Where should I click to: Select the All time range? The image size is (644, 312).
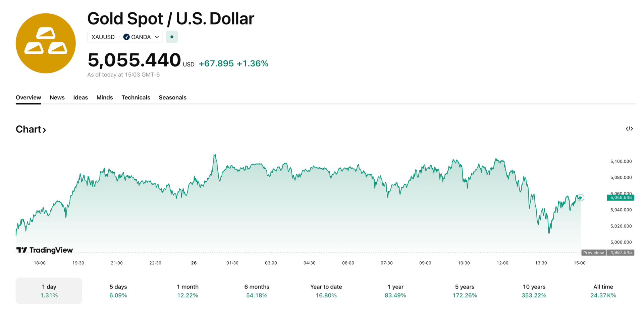pos(603,291)
